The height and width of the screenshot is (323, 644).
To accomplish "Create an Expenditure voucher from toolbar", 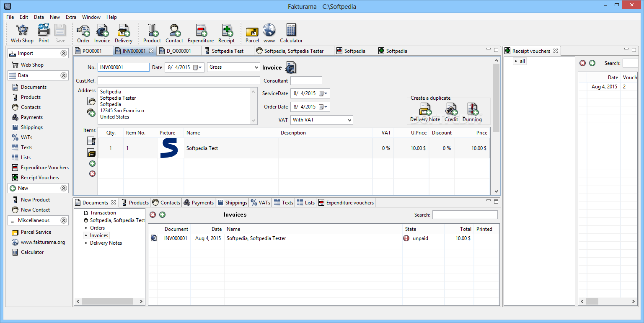I will 201,34.
